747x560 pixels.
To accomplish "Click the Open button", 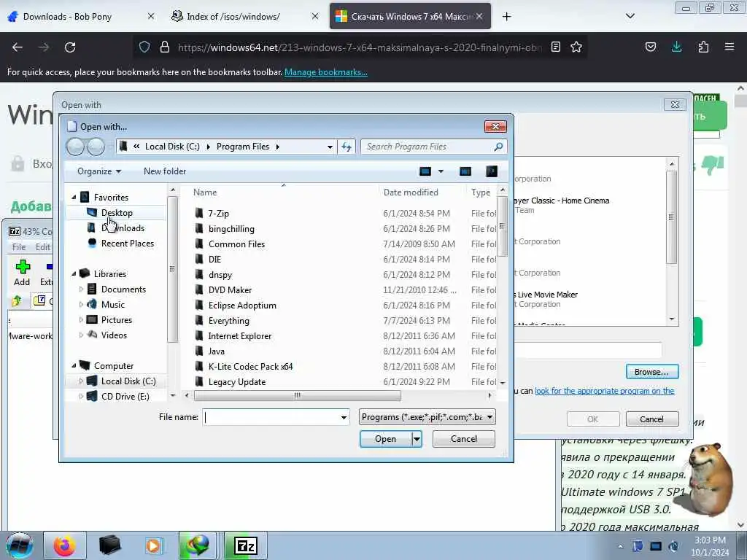I will coord(385,439).
